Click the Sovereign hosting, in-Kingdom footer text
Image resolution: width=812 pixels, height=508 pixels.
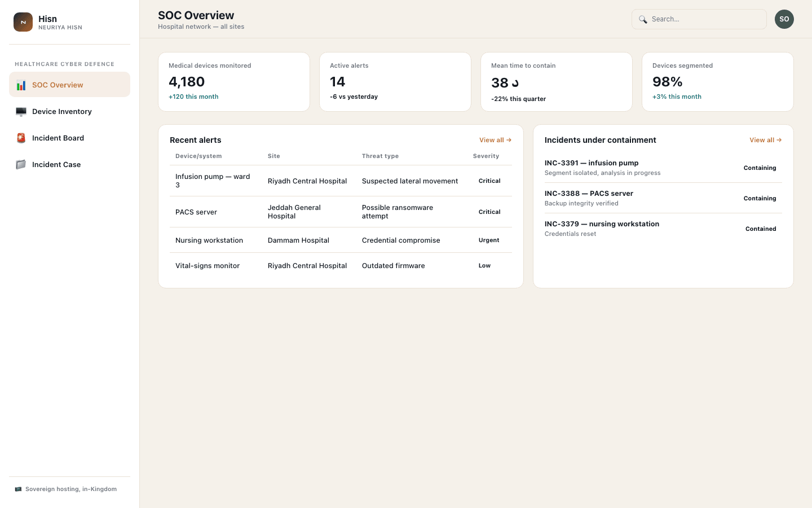[71, 489]
